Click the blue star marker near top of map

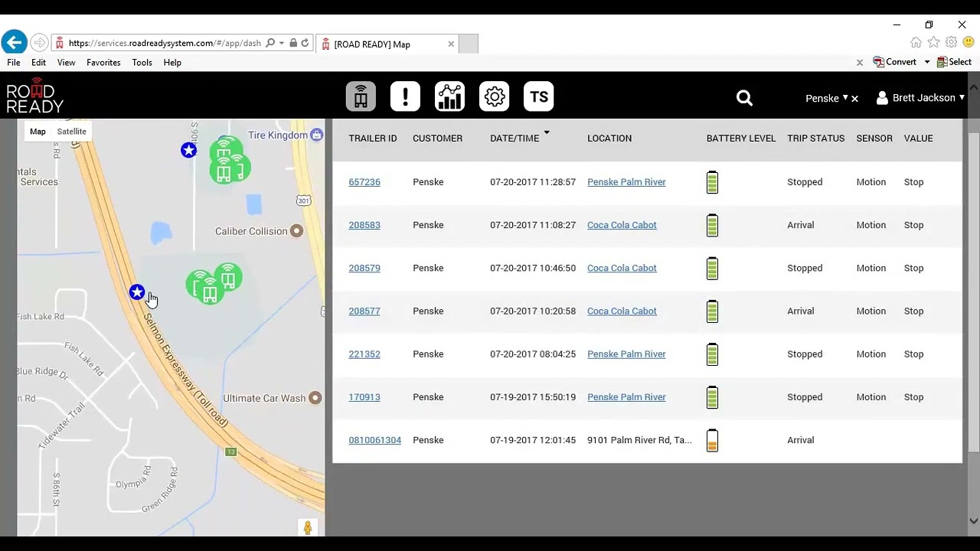188,150
